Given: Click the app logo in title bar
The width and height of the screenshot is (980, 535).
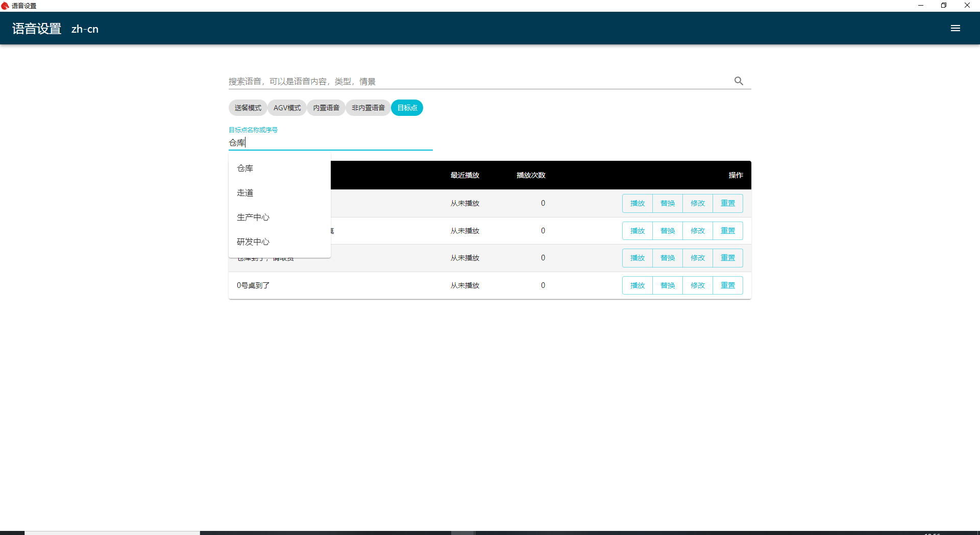Looking at the screenshot, I should 5,6.
